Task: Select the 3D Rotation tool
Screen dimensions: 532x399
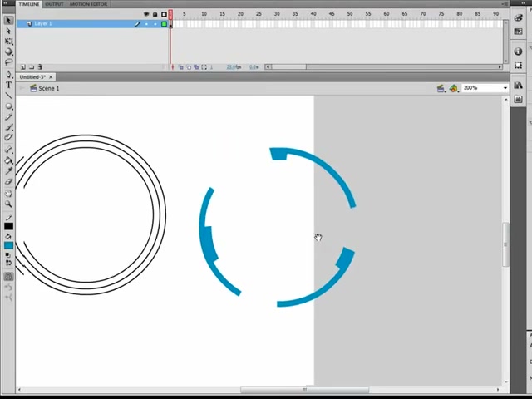Action: (8, 52)
